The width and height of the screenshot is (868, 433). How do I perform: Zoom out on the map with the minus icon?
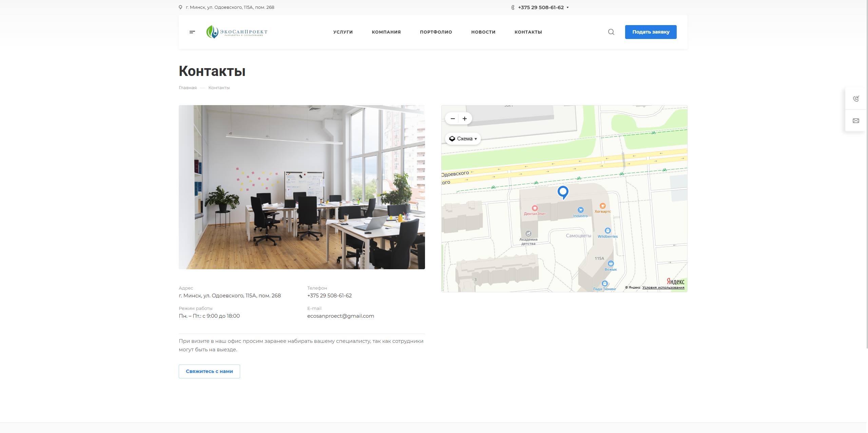tap(452, 118)
